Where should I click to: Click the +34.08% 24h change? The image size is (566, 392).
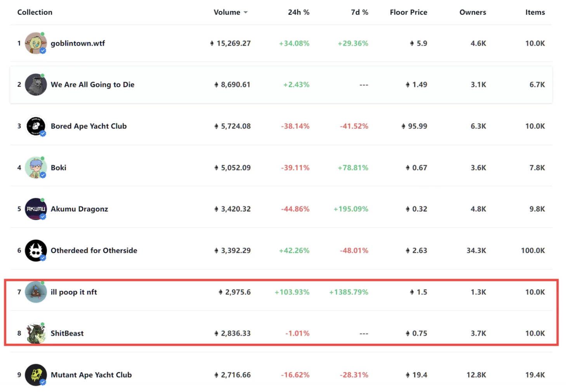tap(294, 43)
